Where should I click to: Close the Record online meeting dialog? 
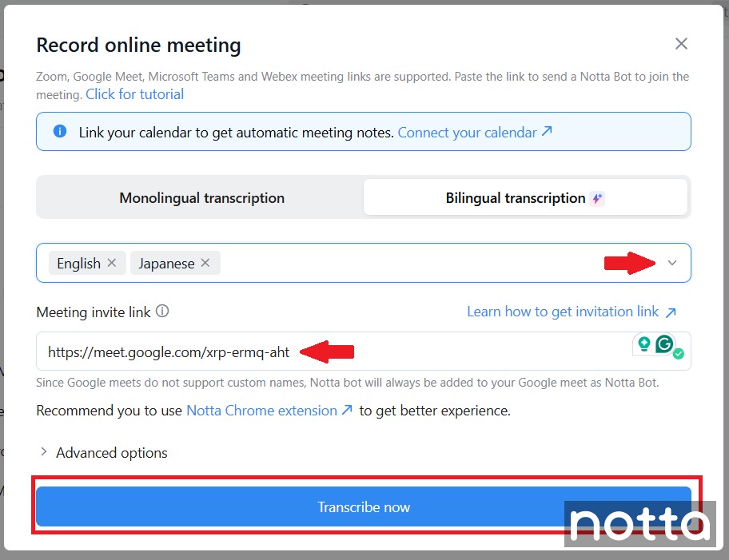point(681,44)
